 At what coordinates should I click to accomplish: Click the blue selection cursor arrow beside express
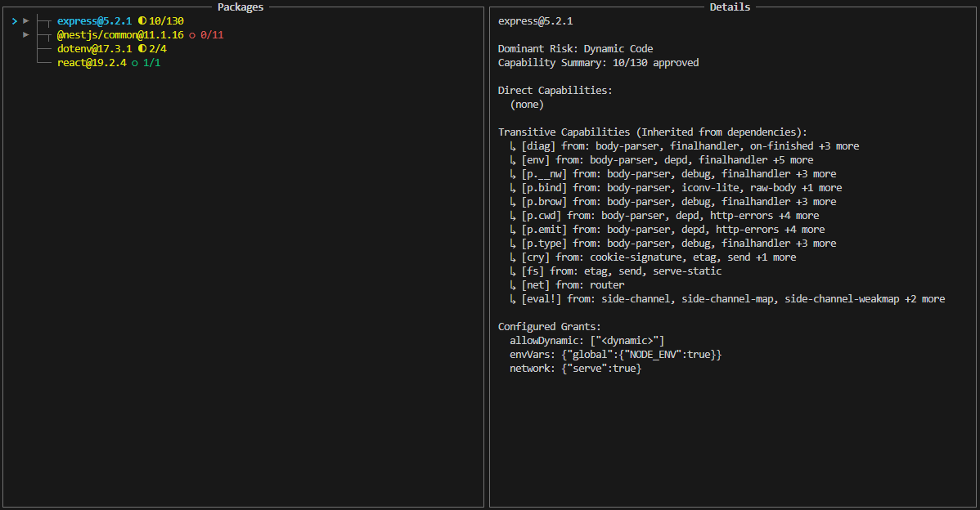15,21
